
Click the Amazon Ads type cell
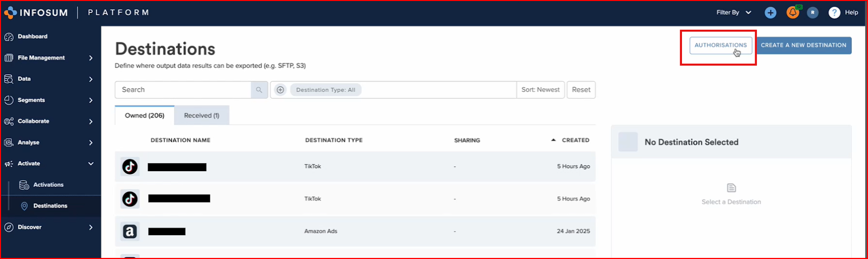tap(321, 231)
